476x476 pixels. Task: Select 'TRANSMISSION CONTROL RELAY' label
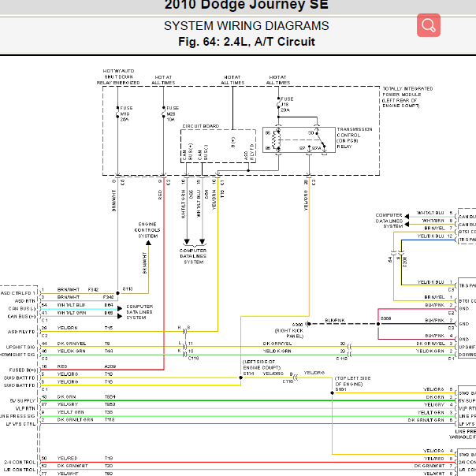pyautogui.click(x=355, y=138)
